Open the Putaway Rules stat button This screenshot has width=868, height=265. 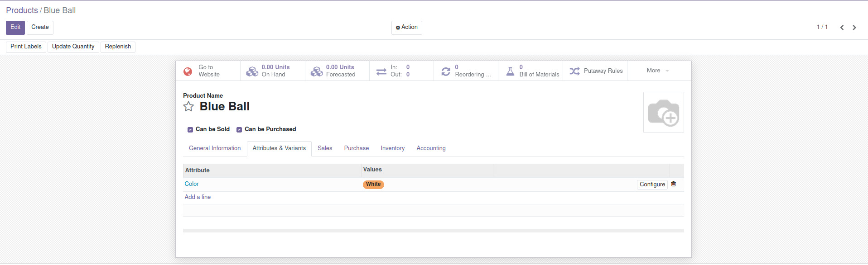pyautogui.click(x=595, y=71)
